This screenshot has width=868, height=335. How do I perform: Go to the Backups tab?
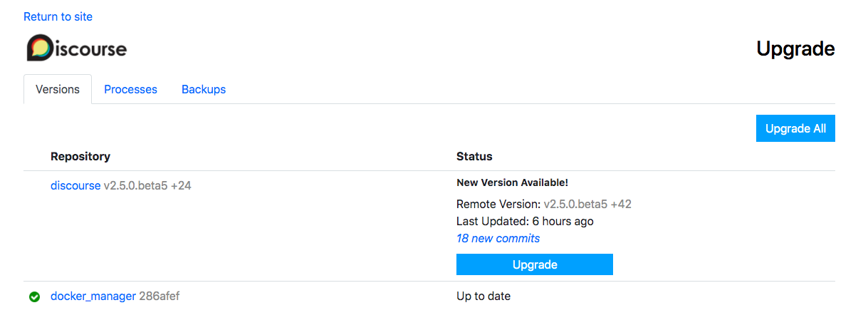pos(204,90)
